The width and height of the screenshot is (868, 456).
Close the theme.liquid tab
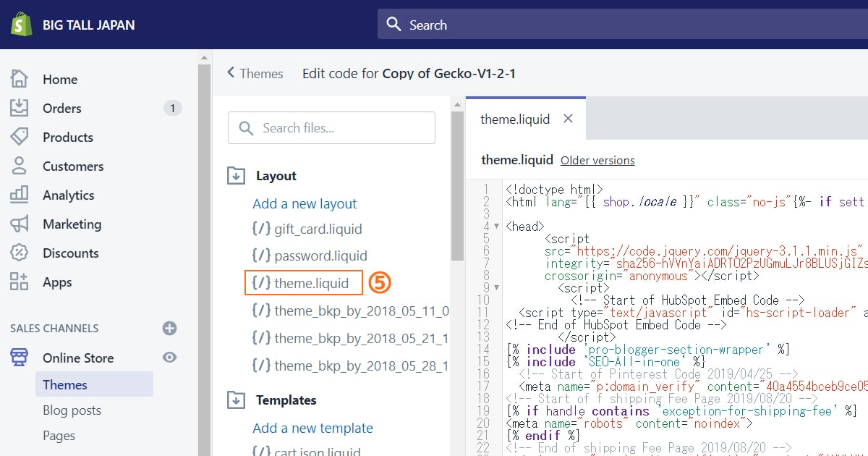pos(568,119)
